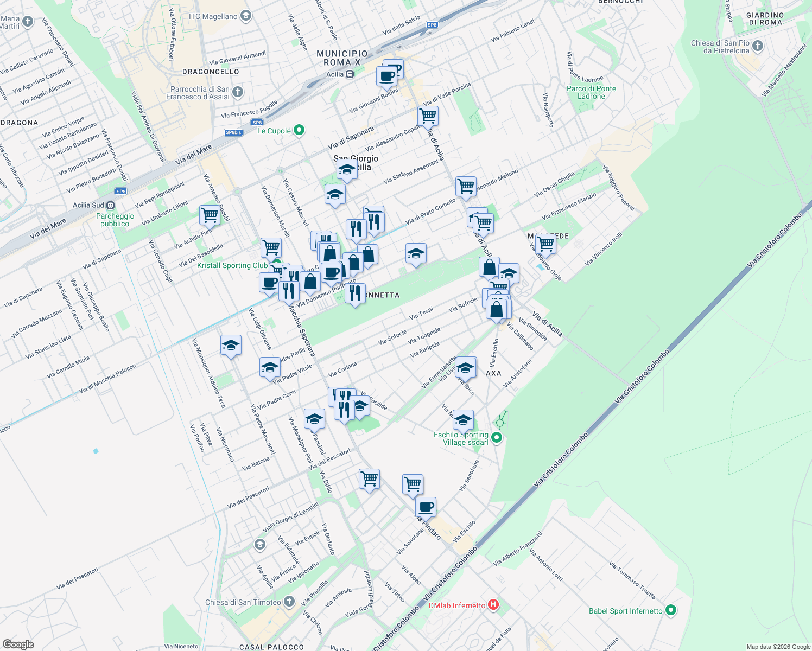Open the café icon near Via Pindaro
Image resolution: width=812 pixels, height=651 pixels.
(426, 506)
